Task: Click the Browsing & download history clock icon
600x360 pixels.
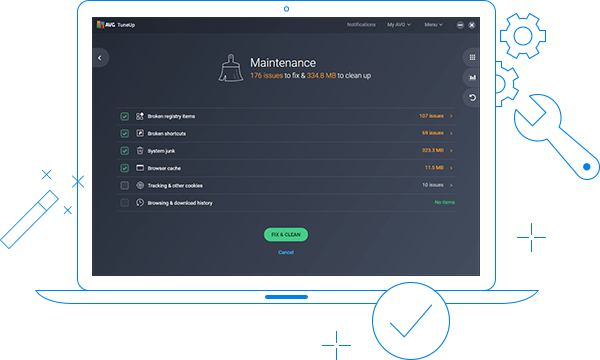Action: click(140, 202)
